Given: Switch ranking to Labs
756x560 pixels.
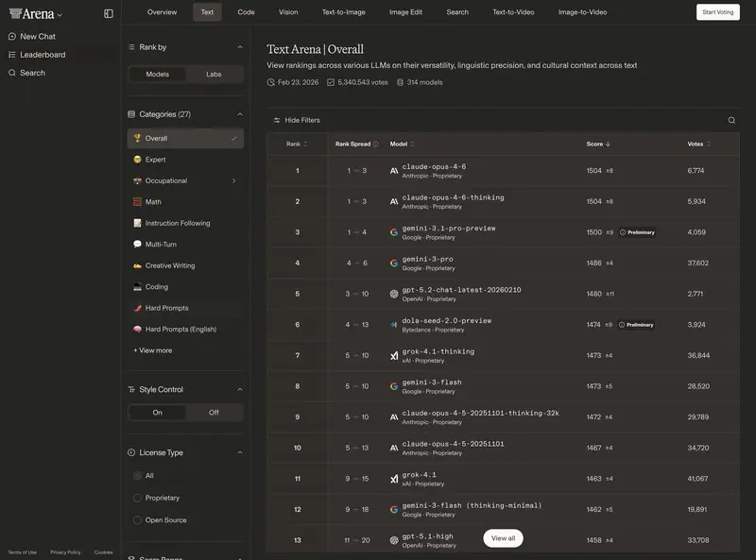Looking at the screenshot, I should pos(214,74).
